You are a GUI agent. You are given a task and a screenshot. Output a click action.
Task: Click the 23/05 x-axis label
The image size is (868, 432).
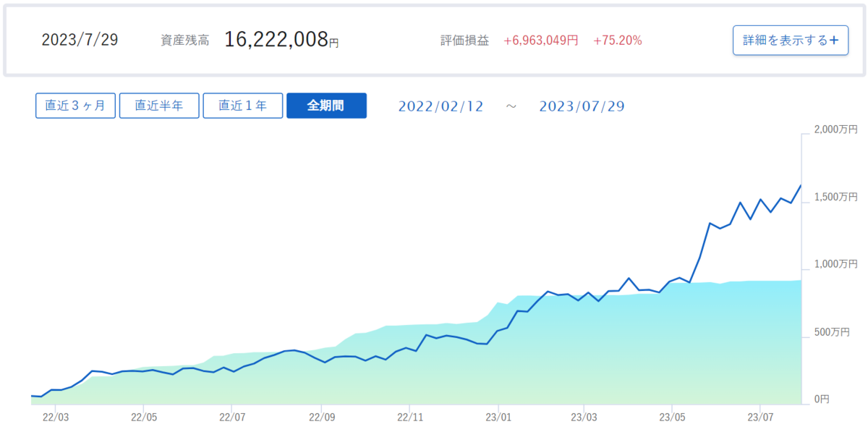pyautogui.click(x=672, y=417)
